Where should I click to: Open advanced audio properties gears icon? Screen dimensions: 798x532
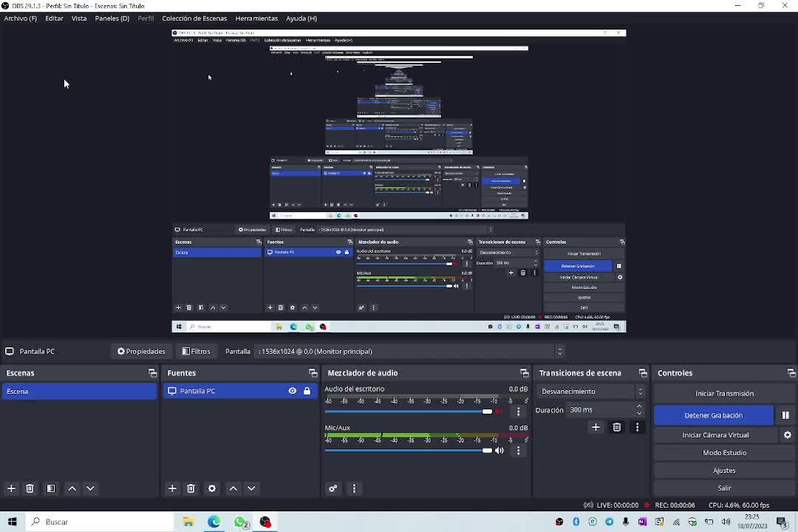click(332, 488)
